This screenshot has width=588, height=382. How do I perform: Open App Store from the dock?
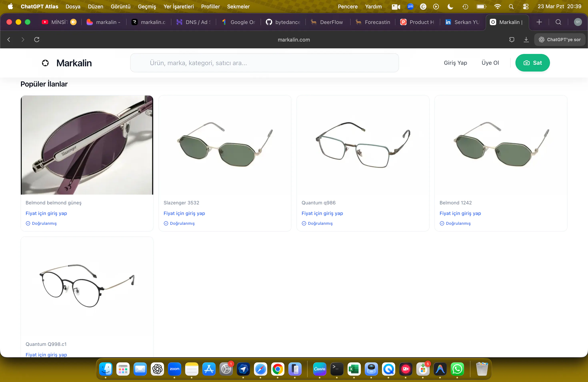point(209,369)
